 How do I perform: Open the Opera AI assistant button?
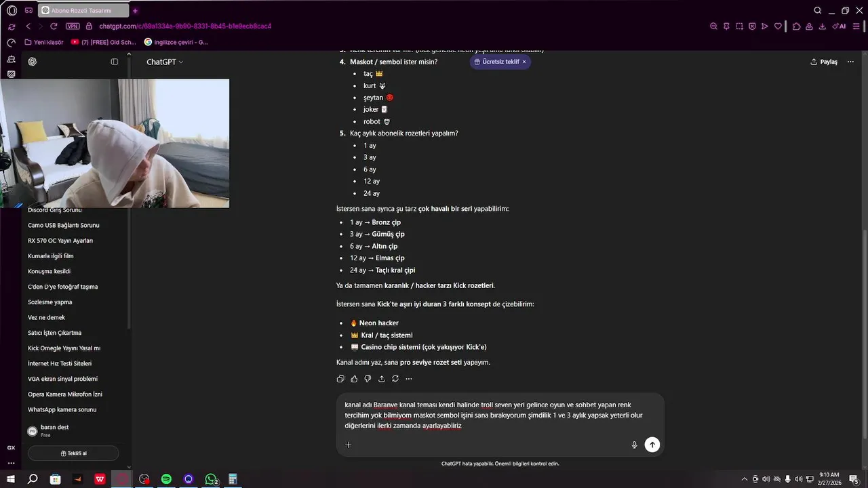tap(839, 26)
